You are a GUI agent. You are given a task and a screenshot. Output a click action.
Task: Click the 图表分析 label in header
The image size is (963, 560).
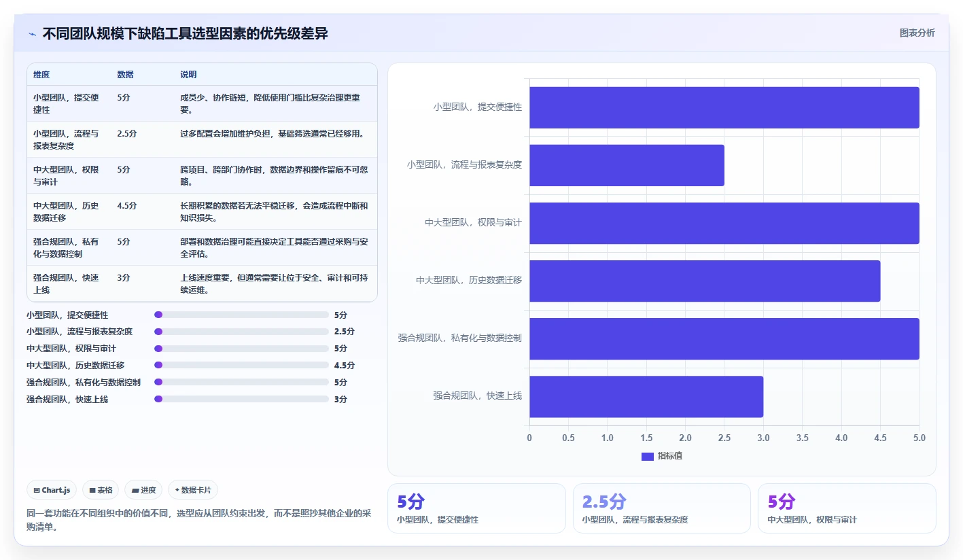click(917, 33)
